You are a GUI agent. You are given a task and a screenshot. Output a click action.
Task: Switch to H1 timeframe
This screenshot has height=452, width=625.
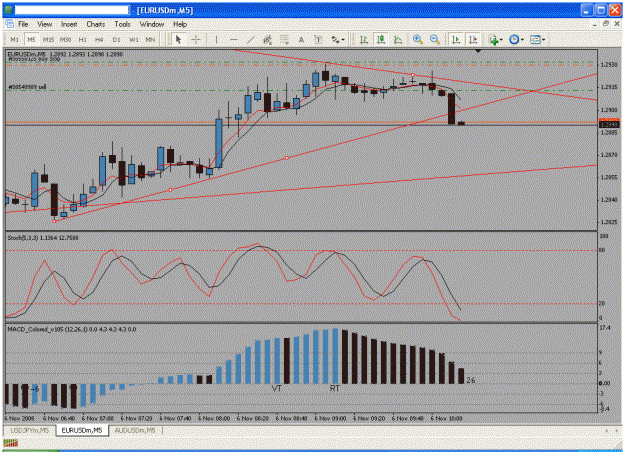click(83, 39)
